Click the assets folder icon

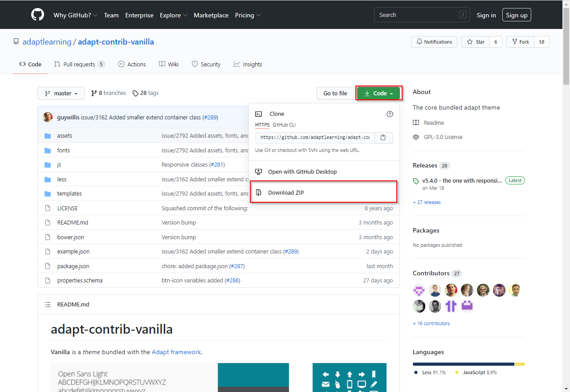[x=48, y=136]
